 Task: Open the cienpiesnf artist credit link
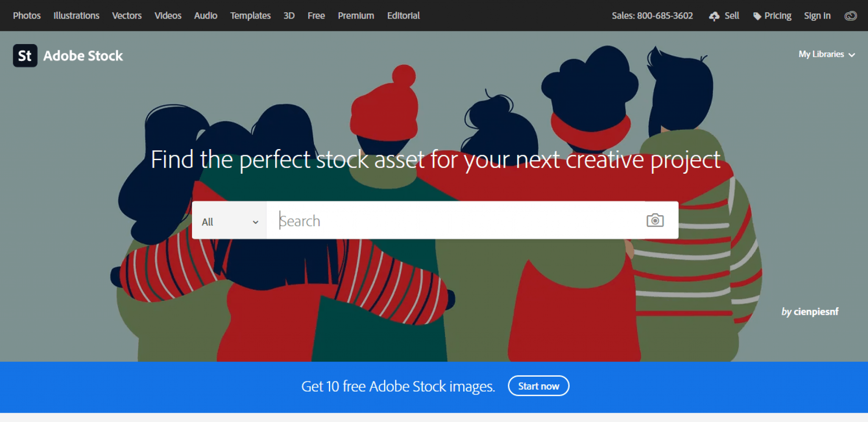pyautogui.click(x=816, y=311)
